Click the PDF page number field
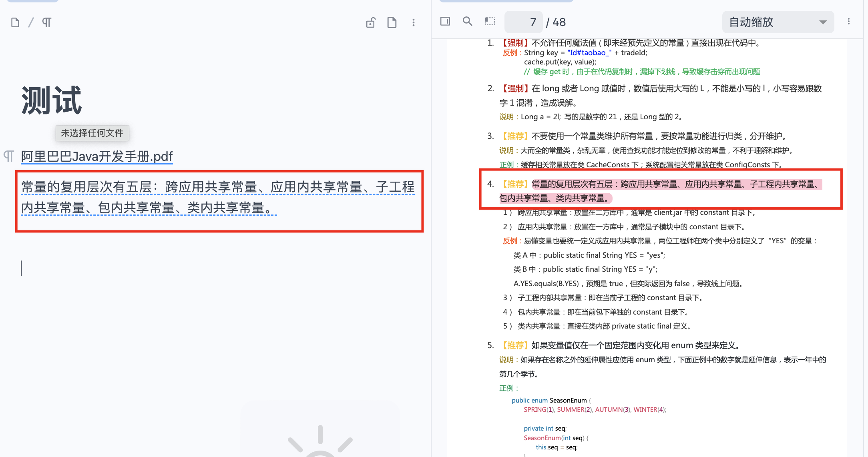868x457 pixels. pyautogui.click(x=524, y=22)
